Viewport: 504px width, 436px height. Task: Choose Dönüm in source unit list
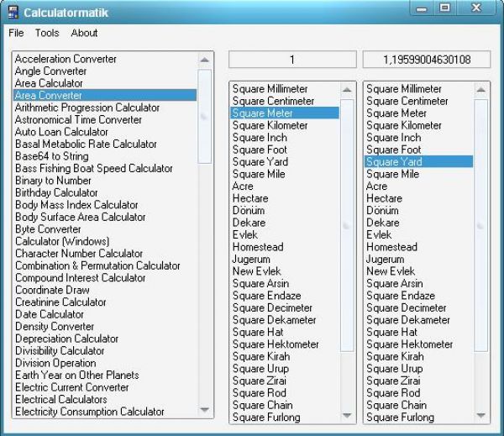coord(285,211)
